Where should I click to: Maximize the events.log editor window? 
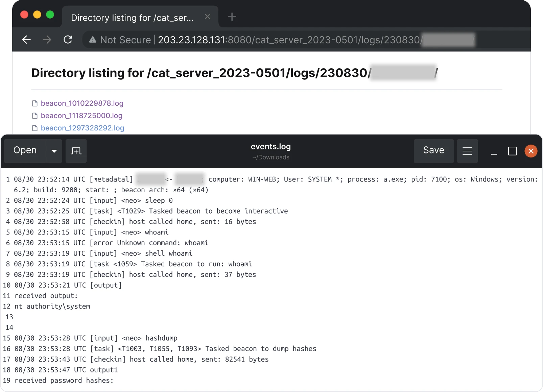point(513,151)
